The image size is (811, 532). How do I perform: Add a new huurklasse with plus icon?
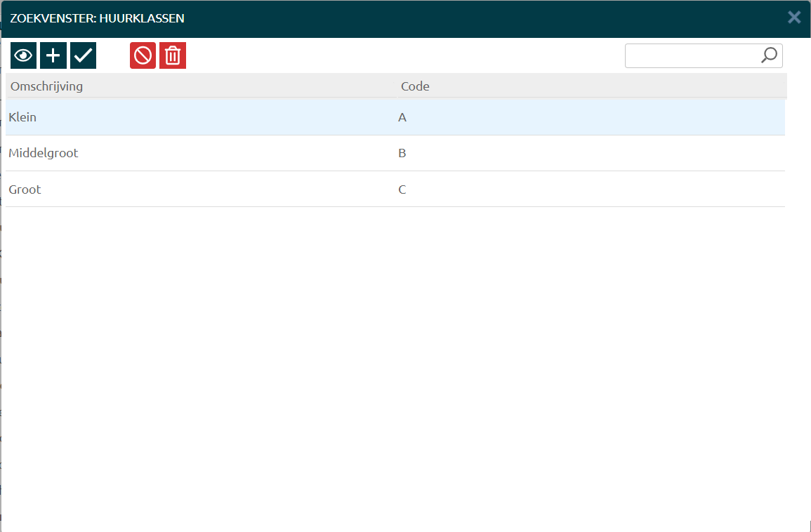click(53, 56)
